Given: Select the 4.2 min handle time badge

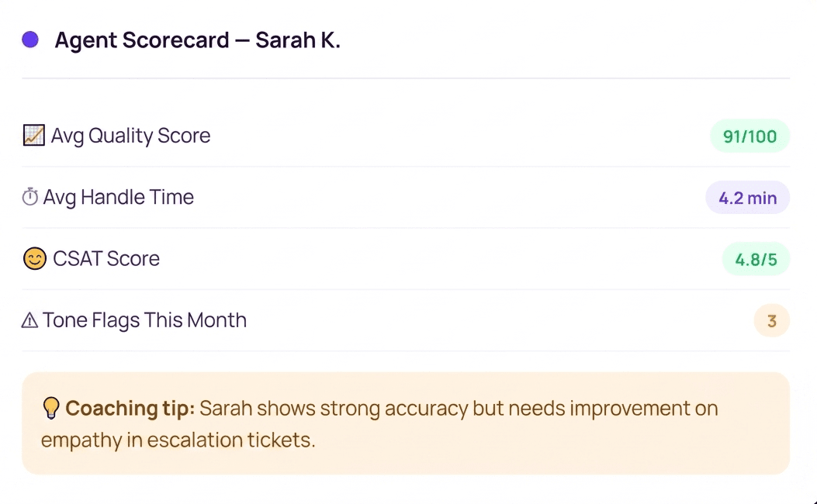Looking at the screenshot, I should point(748,197).
